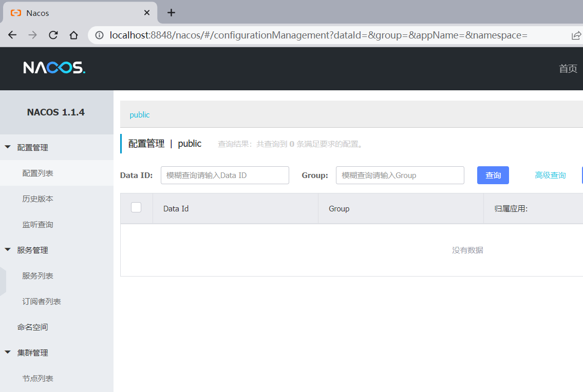Click the blue 查询 button
The width and height of the screenshot is (583, 392).
(493, 175)
